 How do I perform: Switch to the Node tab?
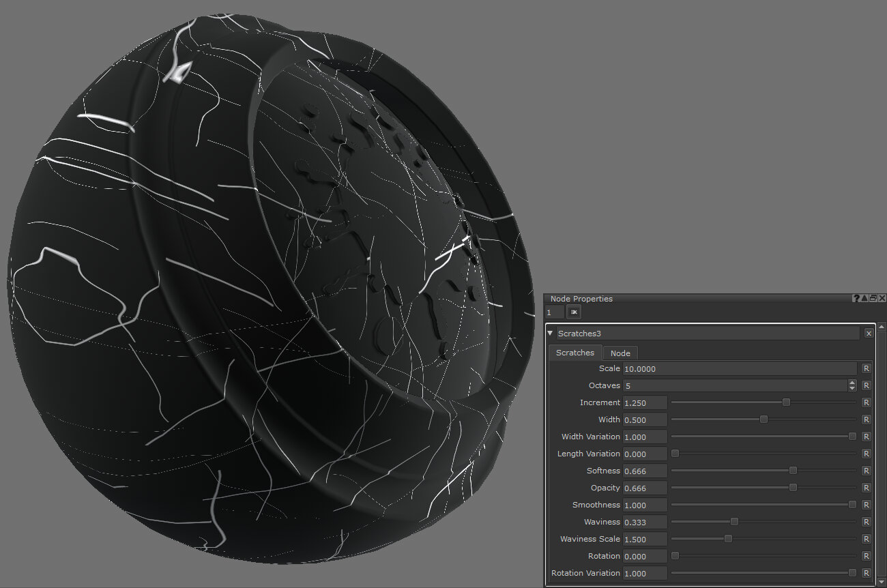click(620, 353)
